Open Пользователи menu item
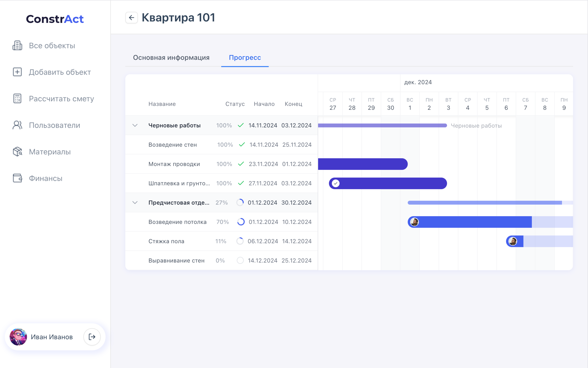 point(54,125)
